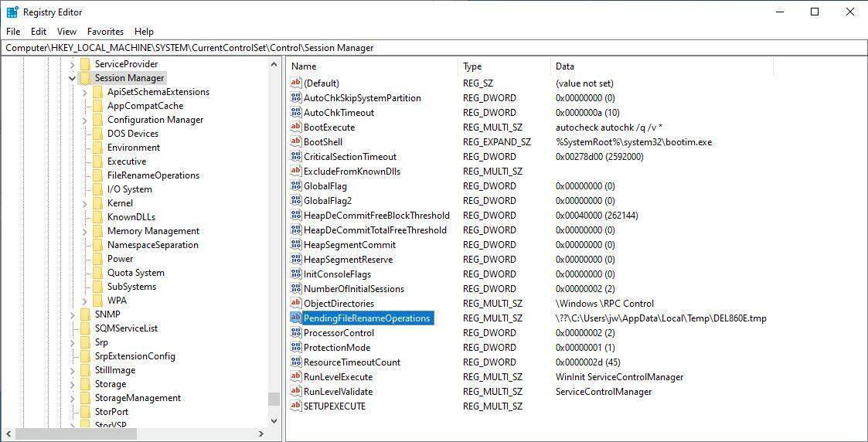Expand the Configuration Manager subkey

click(x=85, y=120)
